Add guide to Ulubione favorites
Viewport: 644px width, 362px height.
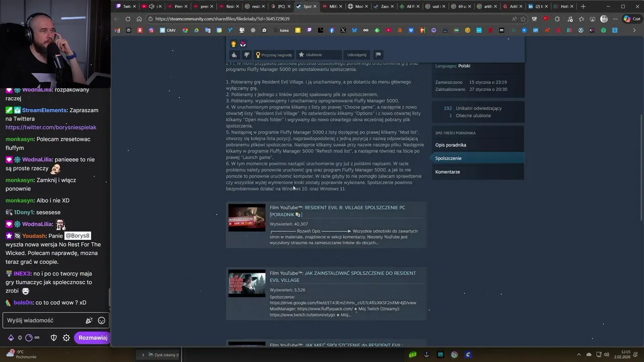click(318, 55)
